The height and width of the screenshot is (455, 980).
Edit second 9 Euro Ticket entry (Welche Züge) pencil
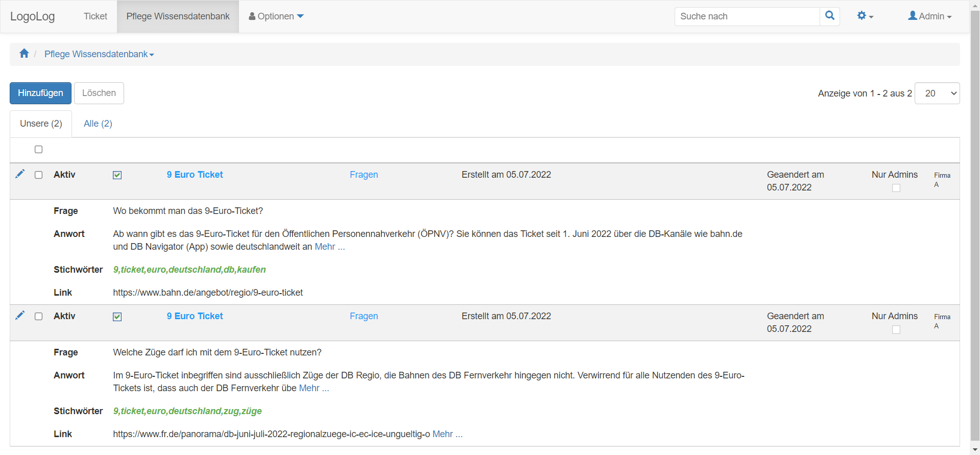(x=20, y=316)
